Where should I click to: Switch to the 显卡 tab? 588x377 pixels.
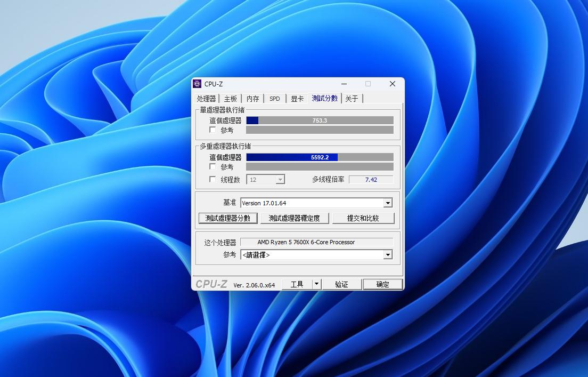(x=297, y=99)
